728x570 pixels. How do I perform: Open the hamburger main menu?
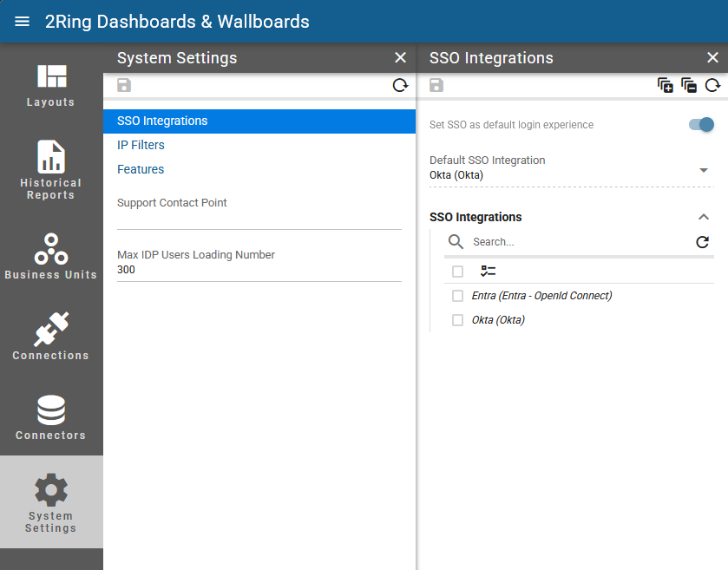(x=22, y=22)
